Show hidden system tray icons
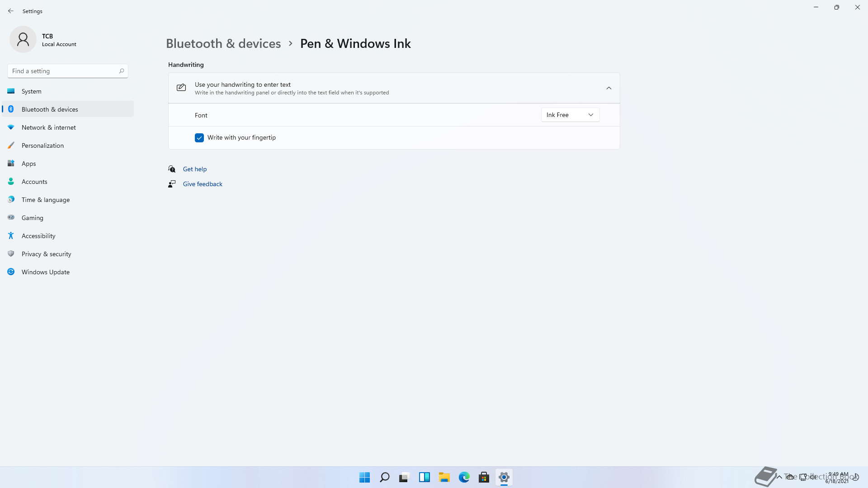 (779, 477)
